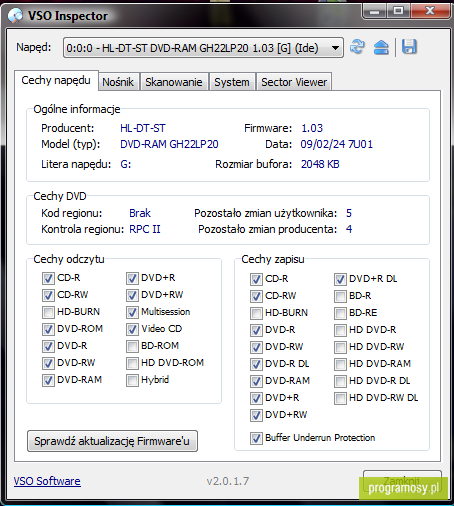Toggle Buffer Underrun Protection checkbox
The image size is (454, 506).
click(256, 438)
